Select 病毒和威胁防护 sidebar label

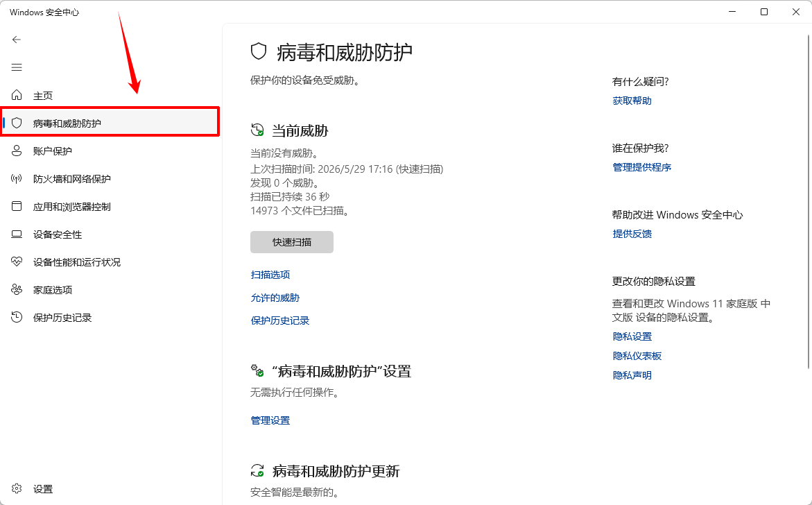[x=67, y=123]
